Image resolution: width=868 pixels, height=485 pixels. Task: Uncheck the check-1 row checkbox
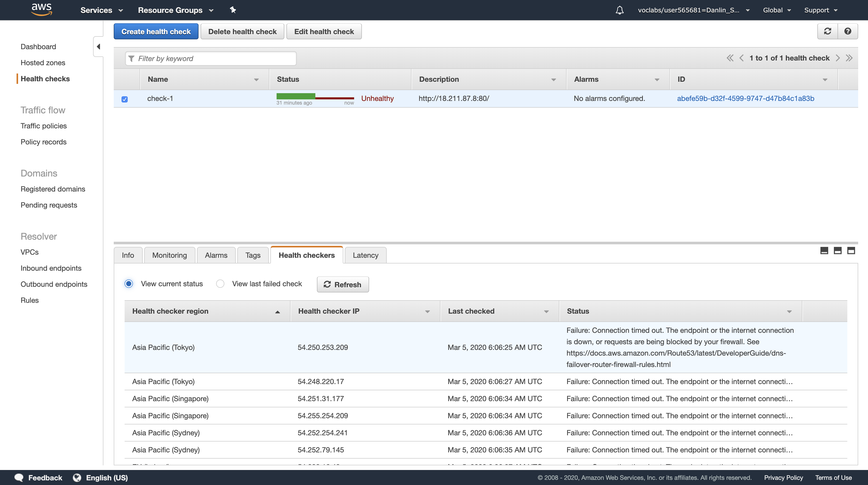pyautogui.click(x=125, y=99)
